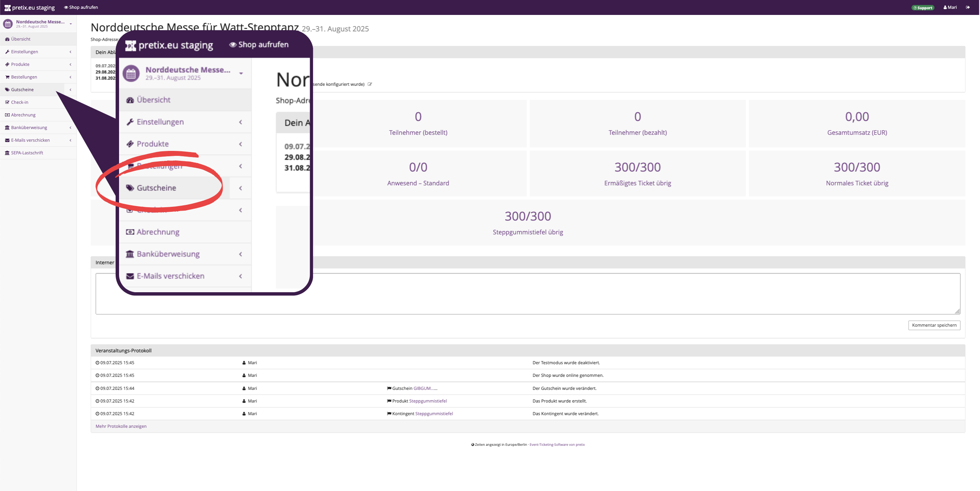Expand Banküberweisung chevron in narrow left sidebar
This screenshot has width=980, height=491.
click(x=70, y=128)
